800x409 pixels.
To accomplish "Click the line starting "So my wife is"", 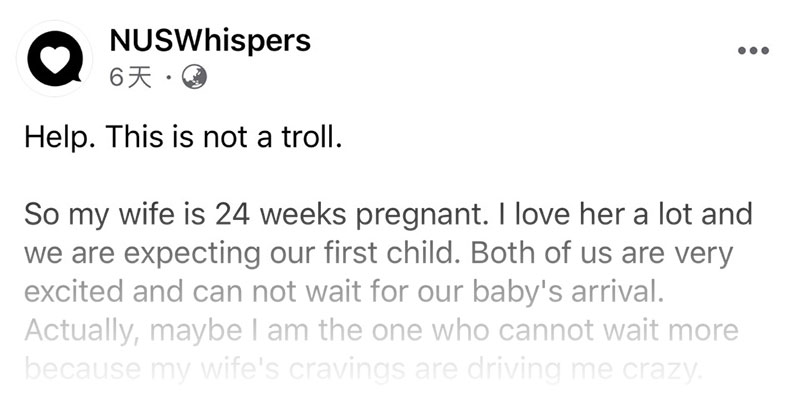I will pyautogui.click(x=388, y=215).
